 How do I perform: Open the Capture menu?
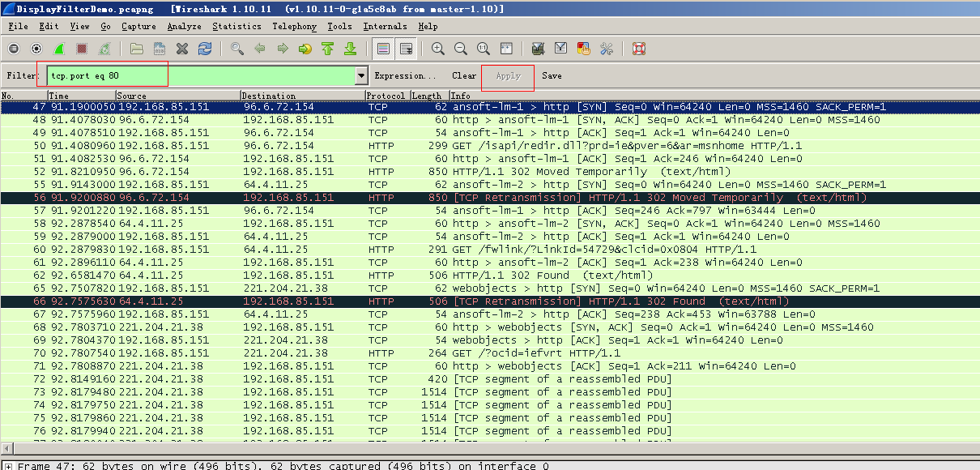pyautogui.click(x=138, y=26)
